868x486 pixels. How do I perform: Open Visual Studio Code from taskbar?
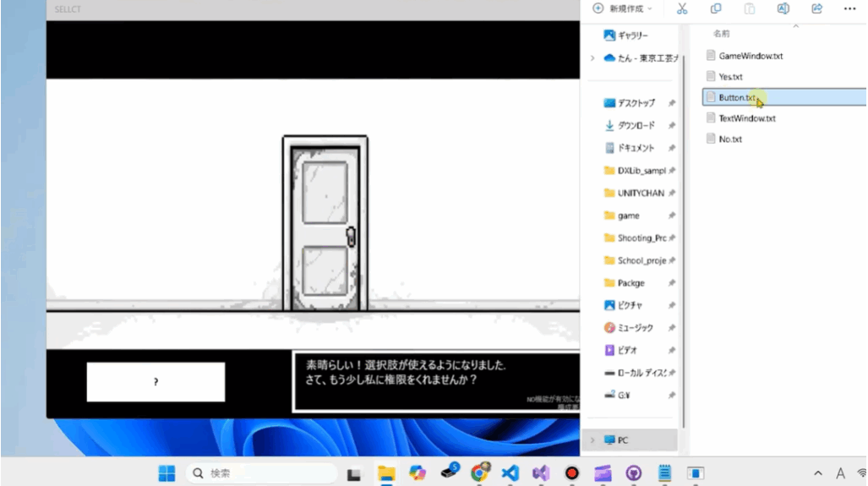[510, 473]
